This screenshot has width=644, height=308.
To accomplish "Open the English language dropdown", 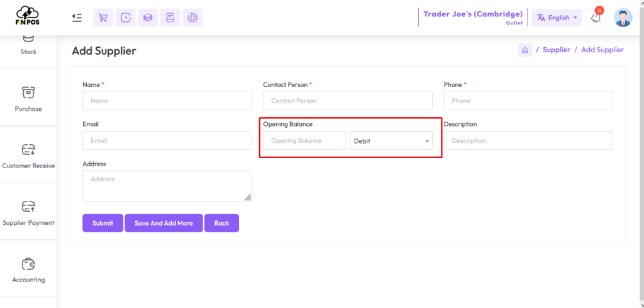I will (x=557, y=18).
